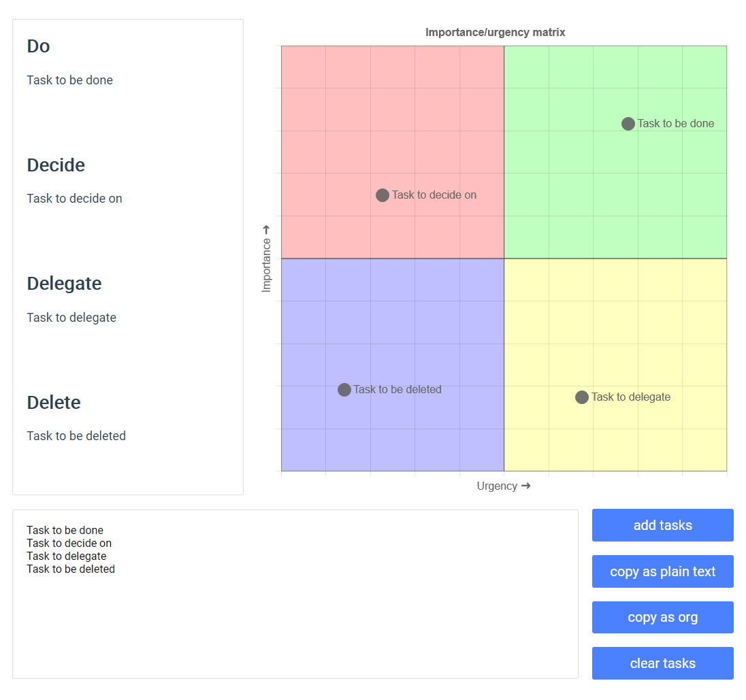Select the "Task to delegate" dot marker
The height and width of the screenshot is (700, 746).
pos(582,397)
